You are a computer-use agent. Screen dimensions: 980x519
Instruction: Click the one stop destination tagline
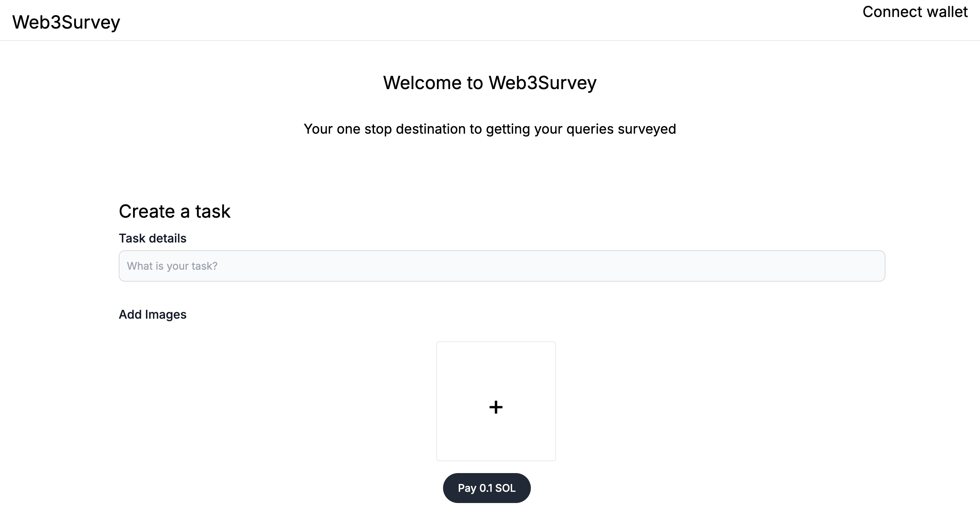490,129
